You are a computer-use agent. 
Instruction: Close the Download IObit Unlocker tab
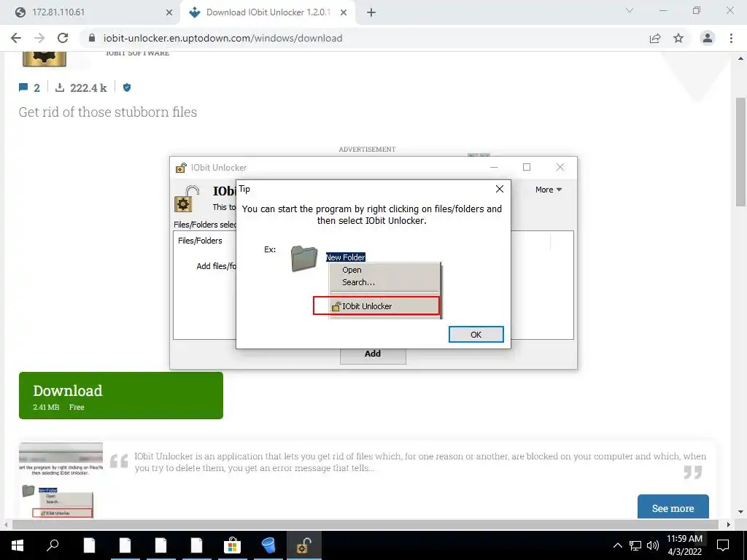click(x=344, y=12)
